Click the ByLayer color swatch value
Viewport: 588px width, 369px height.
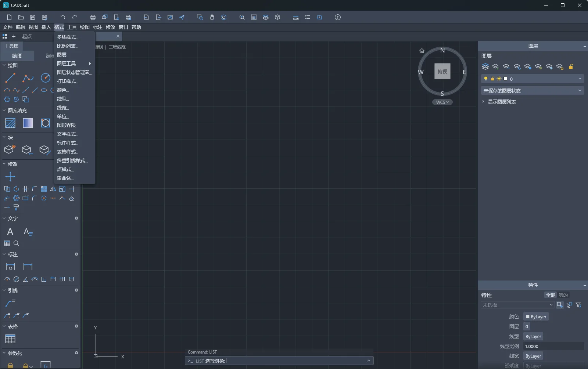click(536, 316)
